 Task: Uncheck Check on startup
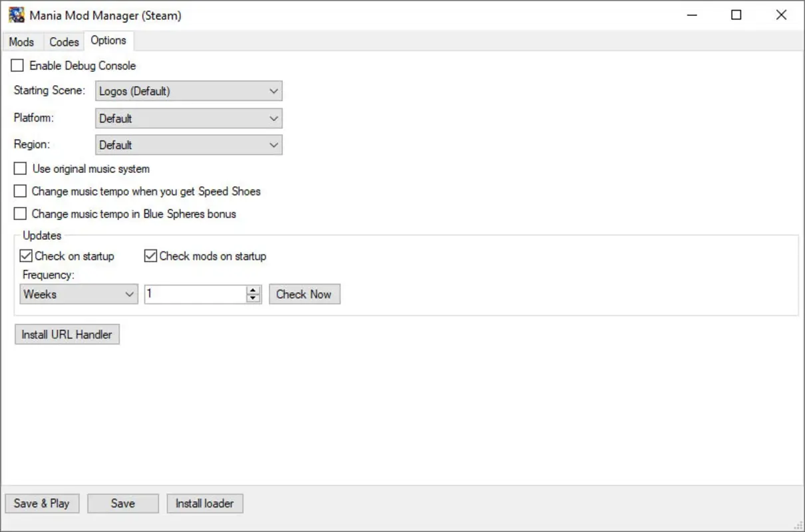coord(26,255)
